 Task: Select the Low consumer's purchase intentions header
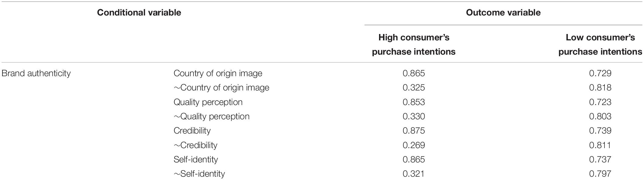point(600,45)
